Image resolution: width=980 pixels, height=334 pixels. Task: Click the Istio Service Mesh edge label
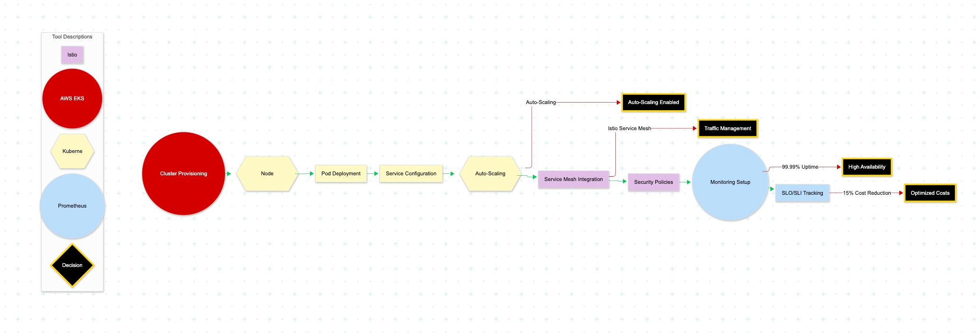click(629, 128)
